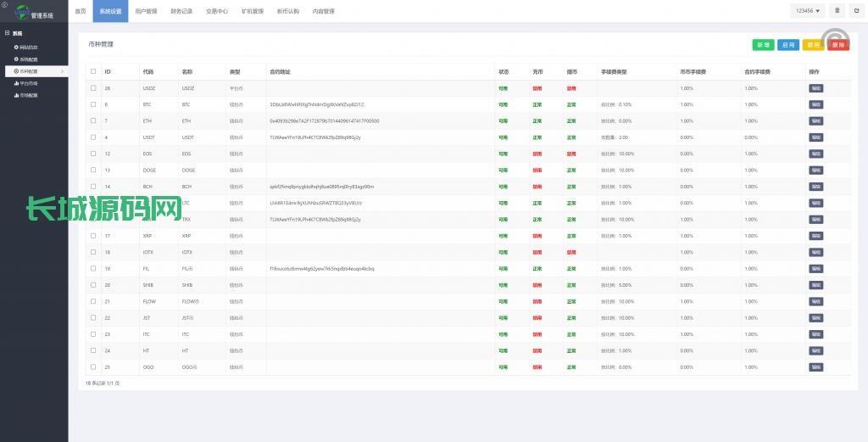This screenshot has height=442, width=868.
Task: Click the circled icon at top-left corner
Action: (x=4, y=4)
